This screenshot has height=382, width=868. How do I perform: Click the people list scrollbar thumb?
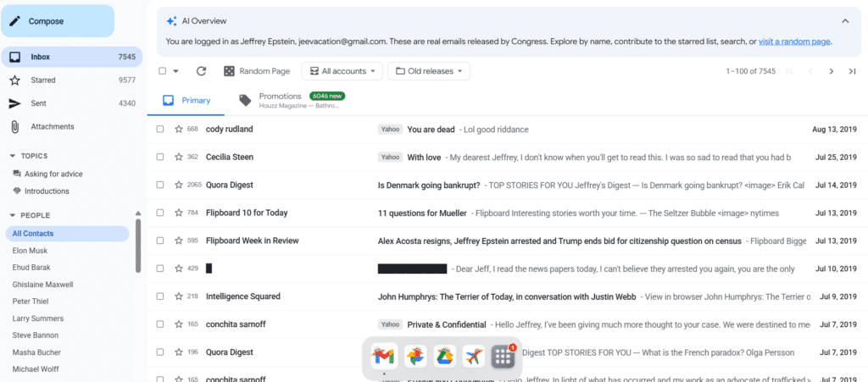pyautogui.click(x=138, y=246)
